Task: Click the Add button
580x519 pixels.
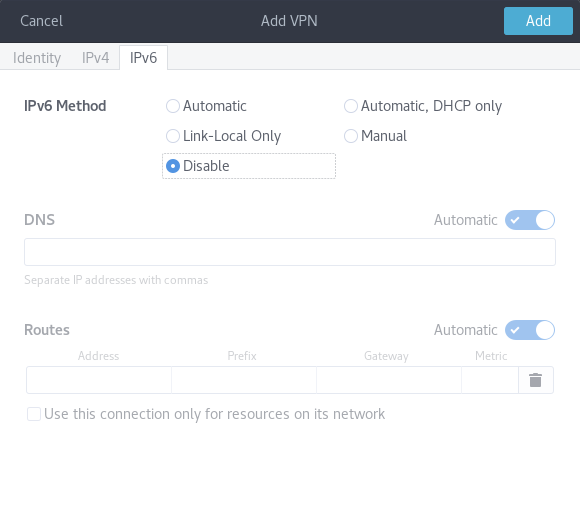Action: 538,21
